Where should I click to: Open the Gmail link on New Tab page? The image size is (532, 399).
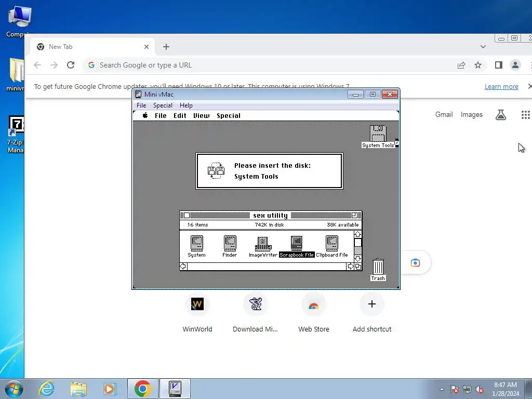point(444,115)
